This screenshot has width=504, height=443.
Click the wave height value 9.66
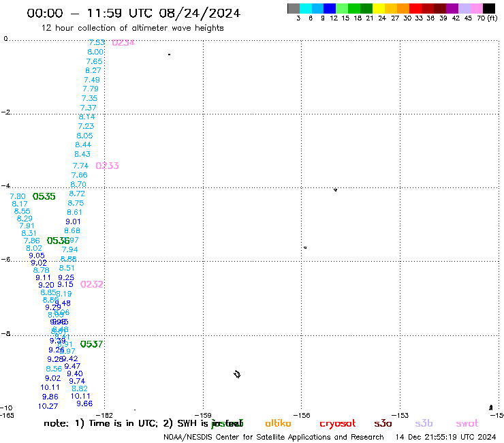pos(84,403)
